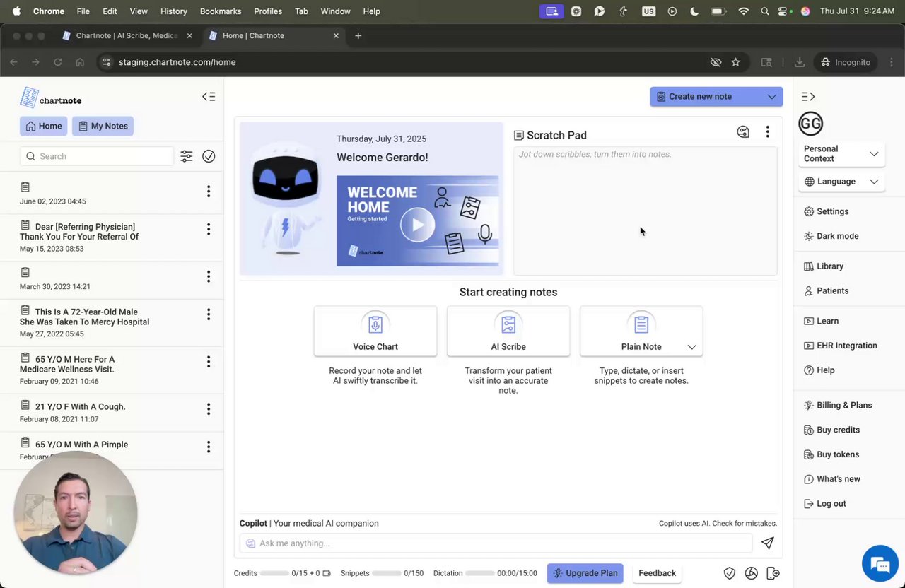Play the Welcome Home video

click(417, 225)
